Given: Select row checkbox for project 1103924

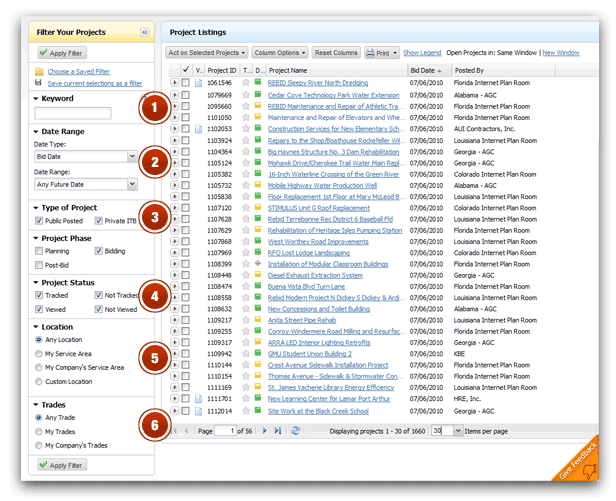Looking at the screenshot, I should (x=186, y=140).
